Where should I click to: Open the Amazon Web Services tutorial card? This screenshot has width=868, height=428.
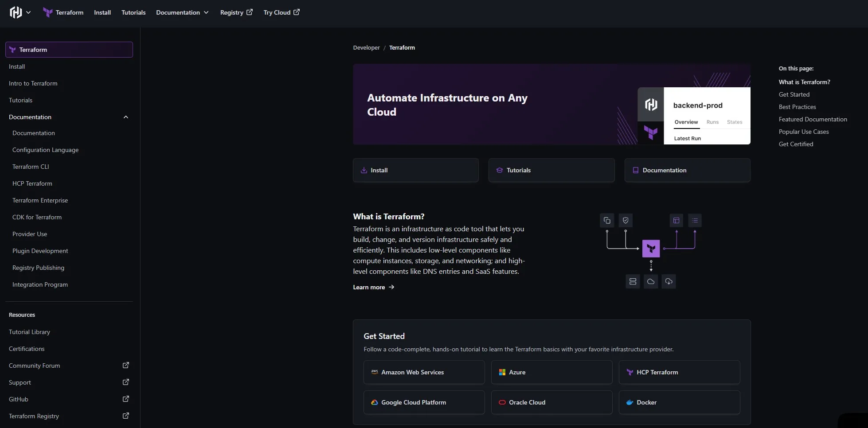coord(424,372)
